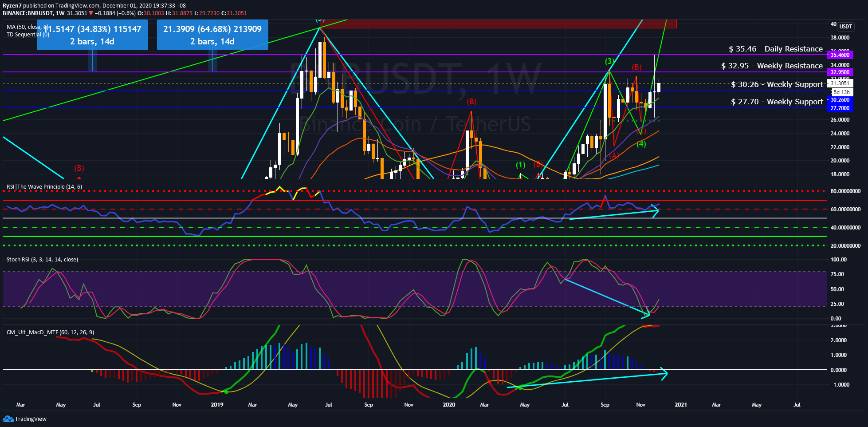Click the 2.0000 MACD axis value
Viewport: 868px width, 427px height.
[x=839, y=340]
